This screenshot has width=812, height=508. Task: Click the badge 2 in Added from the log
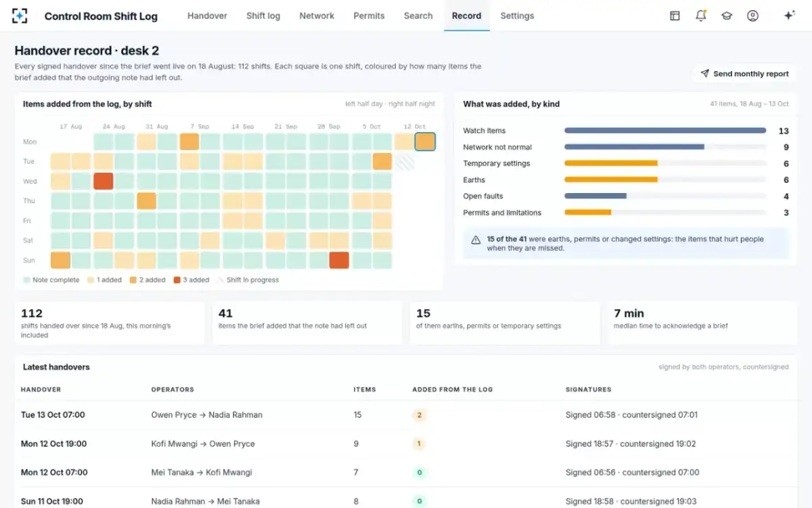(420, 415)
